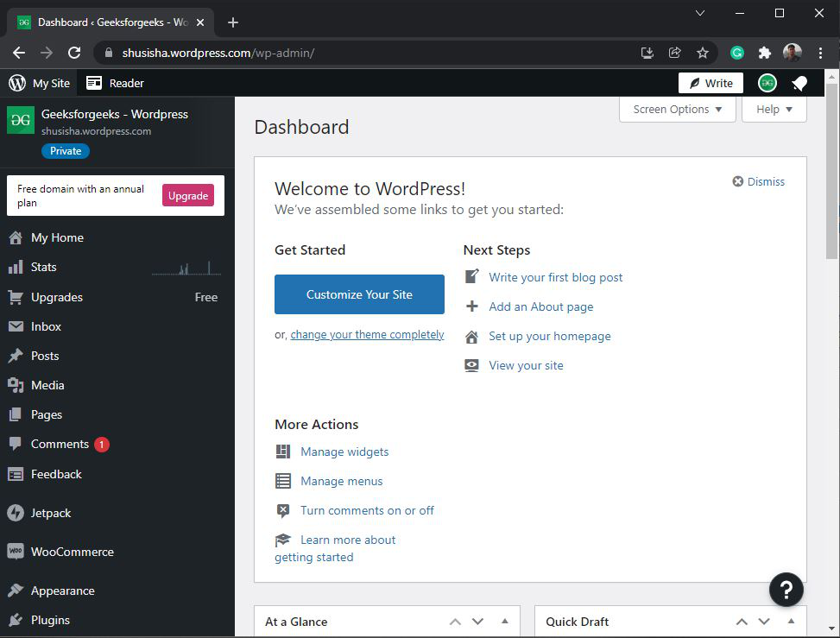Close the Dashboard browser tab
This screenshot has height=638, width=840.
tap(199, 22)
